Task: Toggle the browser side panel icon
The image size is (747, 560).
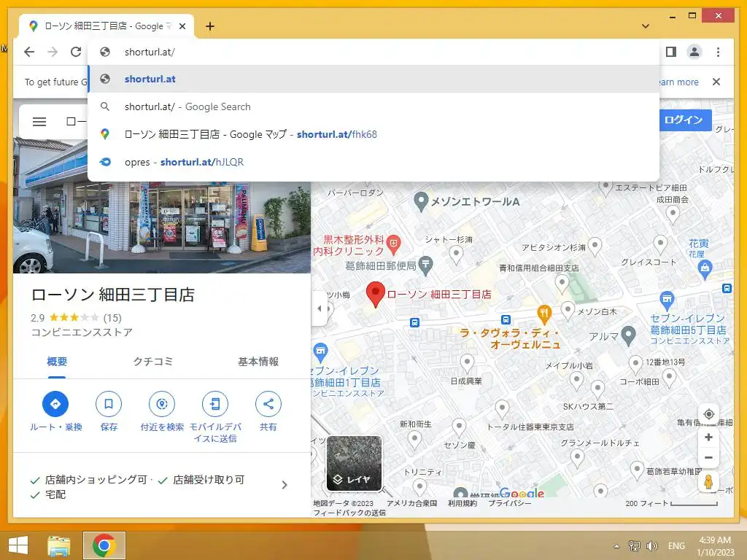Action: click(671, 52)
